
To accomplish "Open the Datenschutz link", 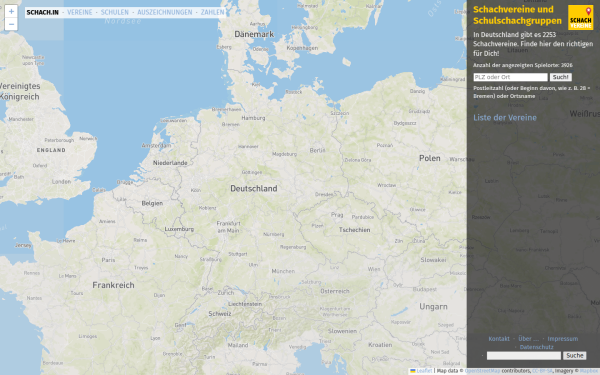I will pyautogui.click(x=536, y=347).
